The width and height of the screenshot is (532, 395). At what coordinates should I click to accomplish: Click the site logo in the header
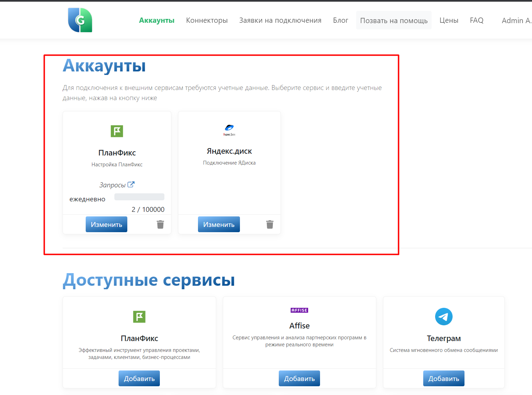click(x=80, y=20)
